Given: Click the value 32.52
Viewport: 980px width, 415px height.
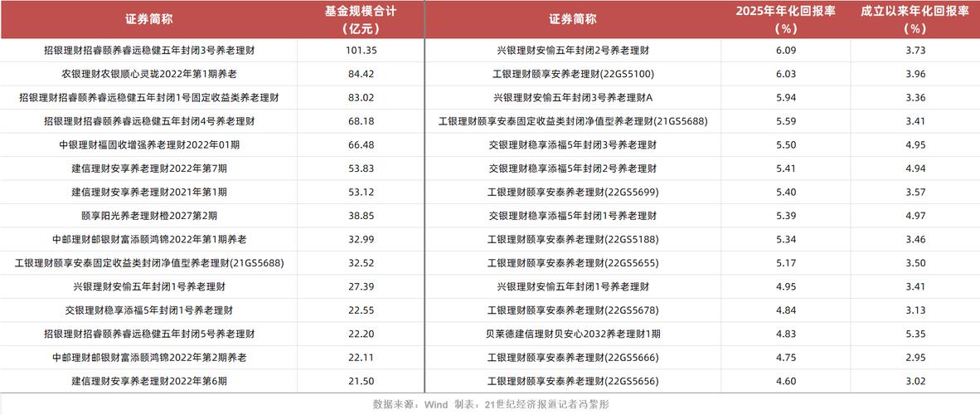Looking at the screenshot, I should coord(361,263).
